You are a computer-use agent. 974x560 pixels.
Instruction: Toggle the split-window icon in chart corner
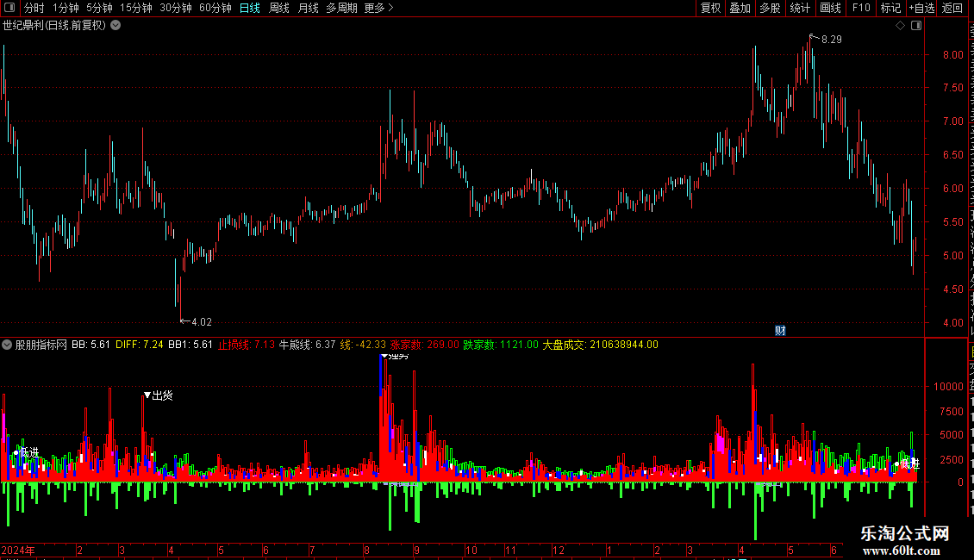coord(916,26)
